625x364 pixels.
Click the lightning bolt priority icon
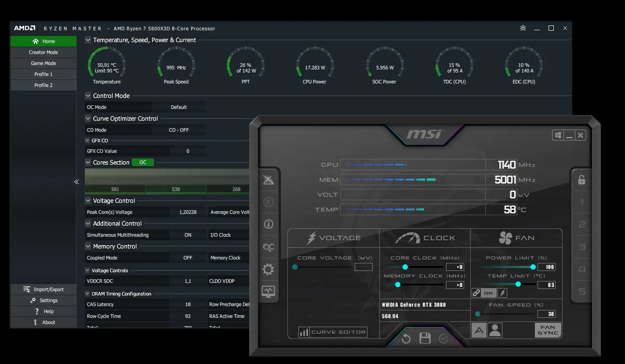[x=502, y=293]
